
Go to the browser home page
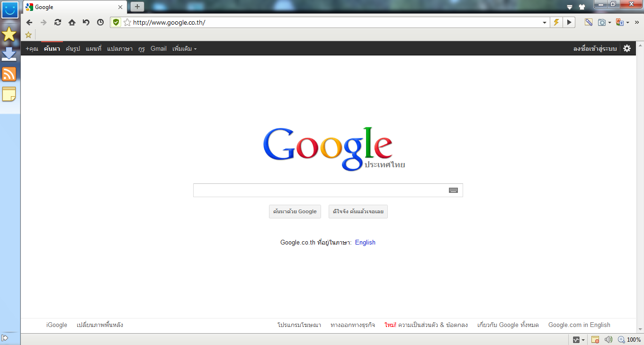pyautogui.click(x=72, y=22)
